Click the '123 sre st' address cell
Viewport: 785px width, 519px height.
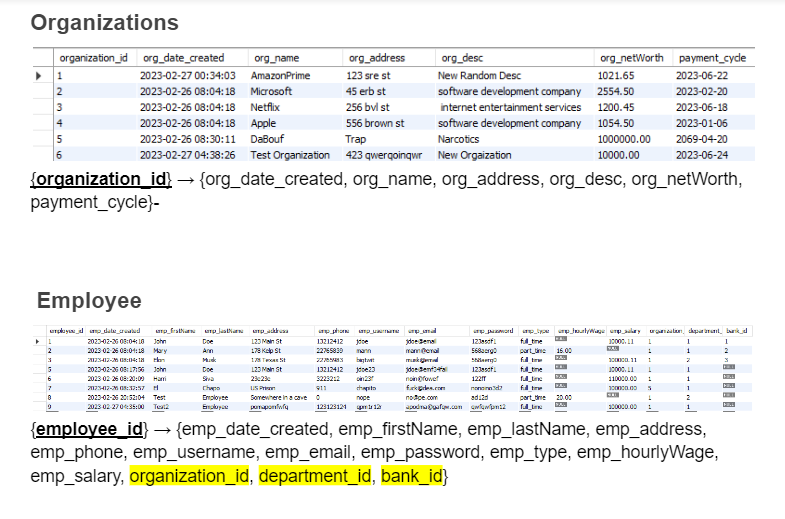368,76
